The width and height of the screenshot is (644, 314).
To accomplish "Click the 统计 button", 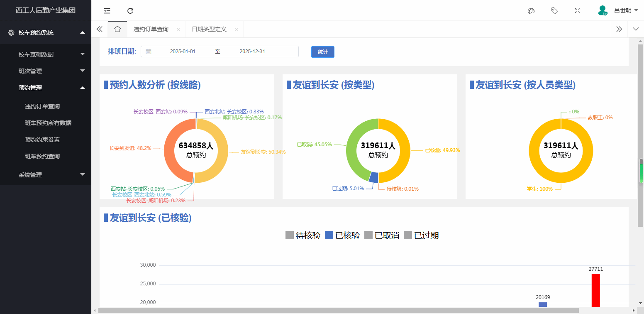I will tap(322, 52).
